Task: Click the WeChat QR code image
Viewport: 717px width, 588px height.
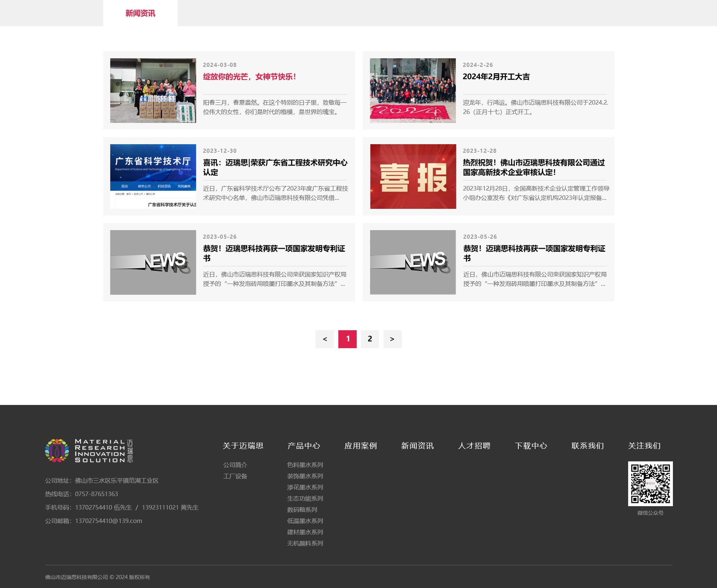Action: click(x=650, y=483)
